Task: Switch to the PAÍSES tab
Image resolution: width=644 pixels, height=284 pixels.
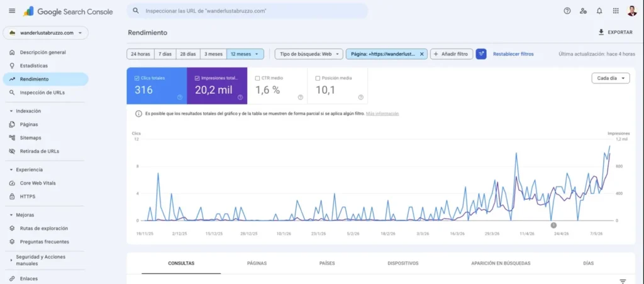Action: [x=327, y=263]
